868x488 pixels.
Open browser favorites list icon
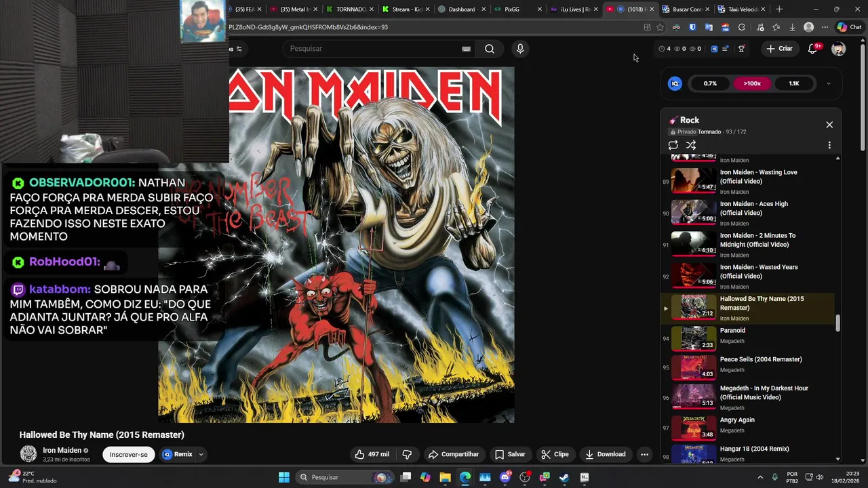pyautogui.click(x=776, y=27)
